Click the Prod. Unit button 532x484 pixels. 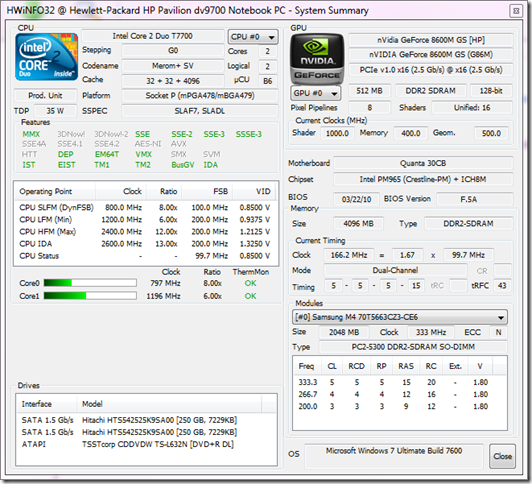(x=45, y=95)
